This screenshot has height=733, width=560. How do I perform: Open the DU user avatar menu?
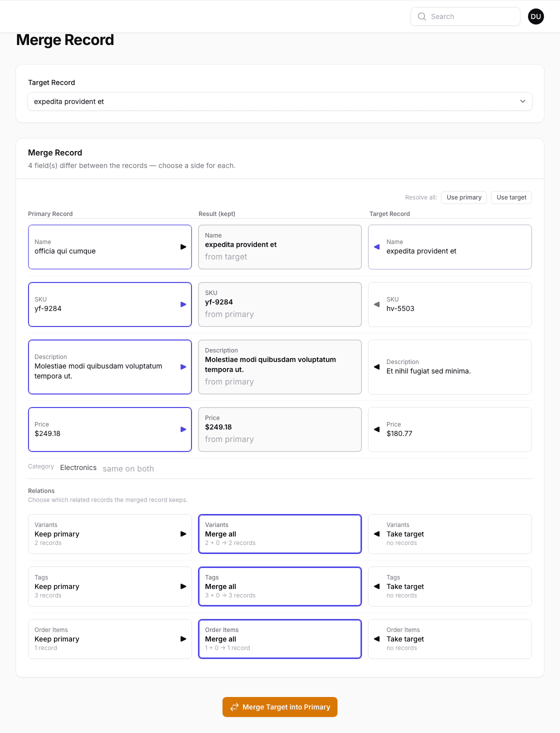point(536,16)
